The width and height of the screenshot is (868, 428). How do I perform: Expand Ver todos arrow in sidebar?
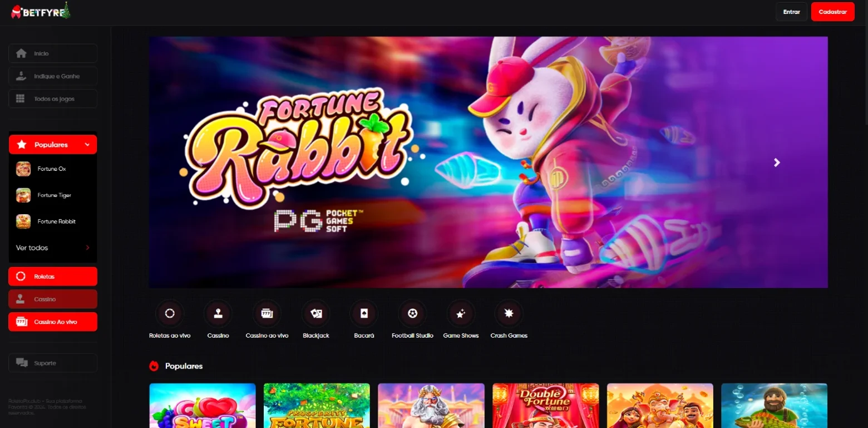[x=87, y=248]
